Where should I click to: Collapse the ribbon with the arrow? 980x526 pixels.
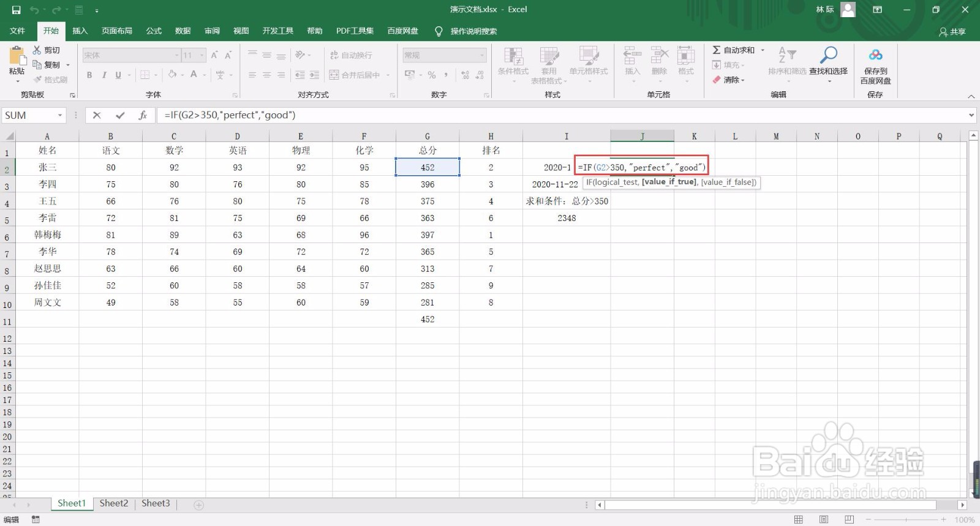pos(971,96)
